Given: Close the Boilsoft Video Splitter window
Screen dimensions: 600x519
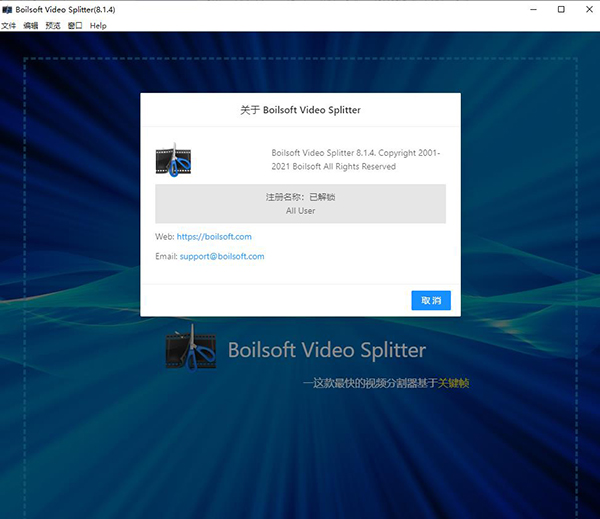Looking at the screenshot, I should [x=589, y=10].
